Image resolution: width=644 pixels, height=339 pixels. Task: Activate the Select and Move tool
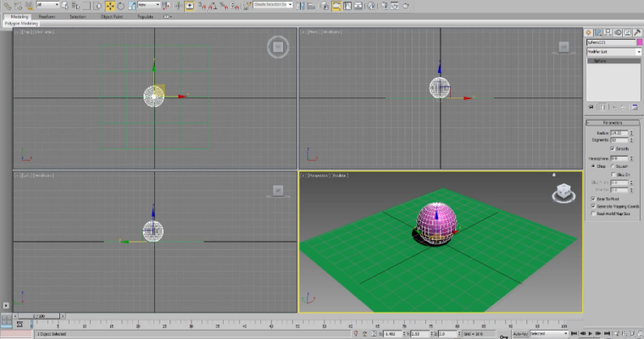pos(110,6)
